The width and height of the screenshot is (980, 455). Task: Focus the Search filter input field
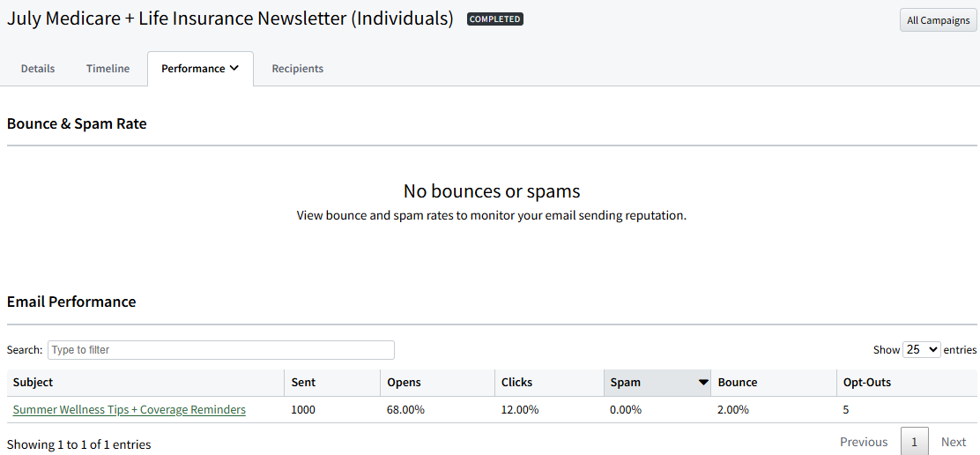point(221,350)
